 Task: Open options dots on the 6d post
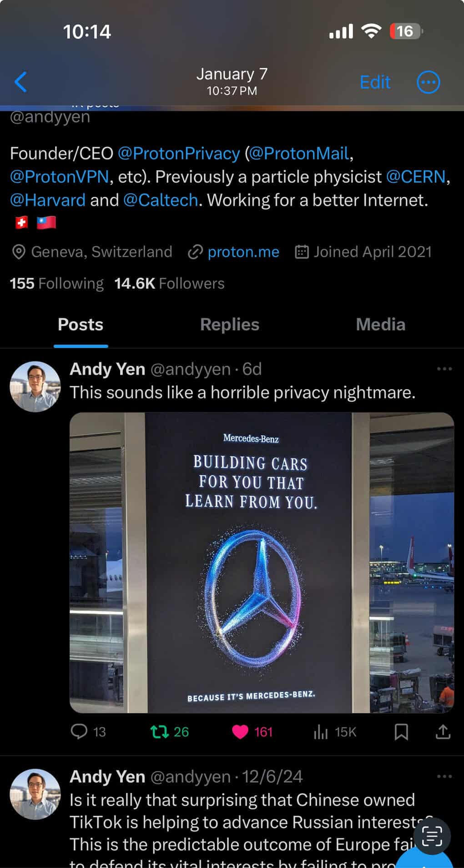[444, 369]
